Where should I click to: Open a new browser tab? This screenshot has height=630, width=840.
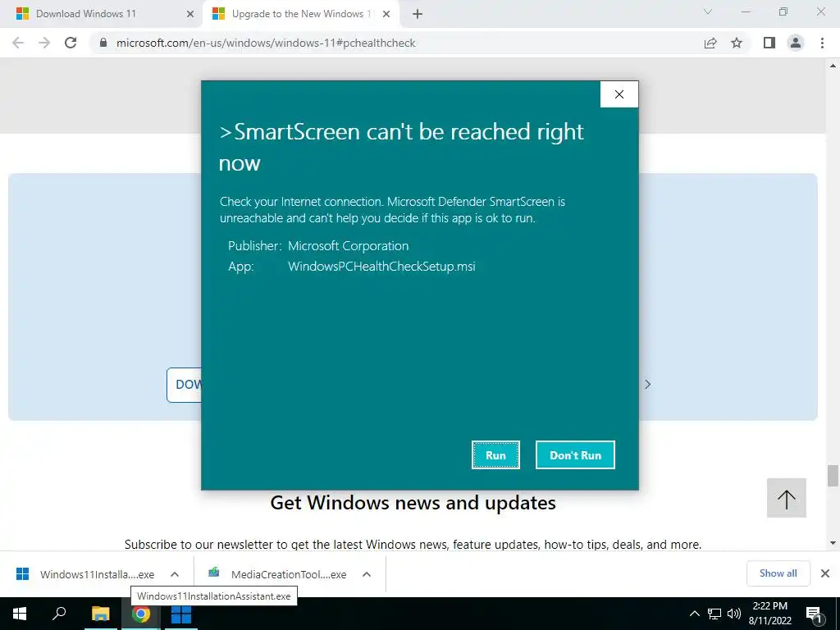(418, 15)
